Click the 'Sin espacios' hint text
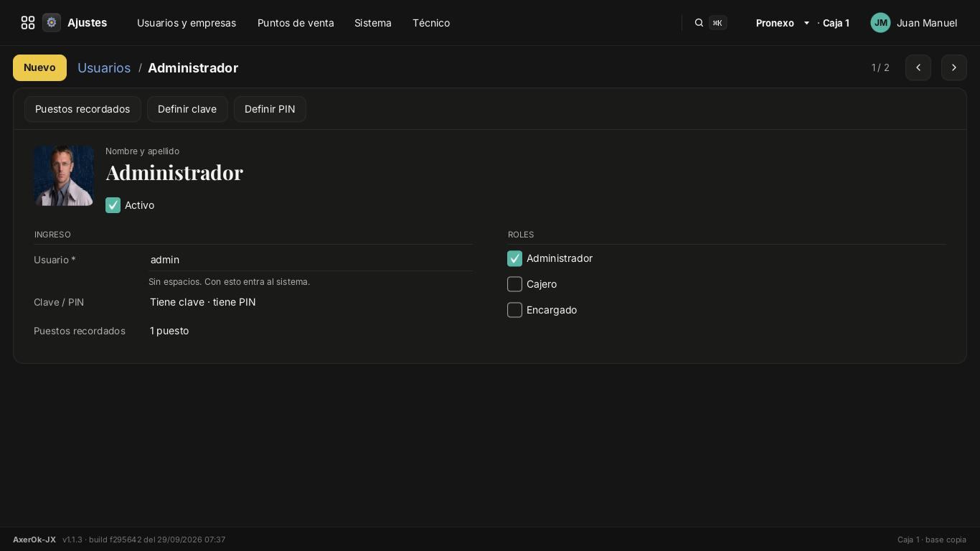Image resolution: width=980 pixels, height=551 pixels. click(x=229, y=282)
